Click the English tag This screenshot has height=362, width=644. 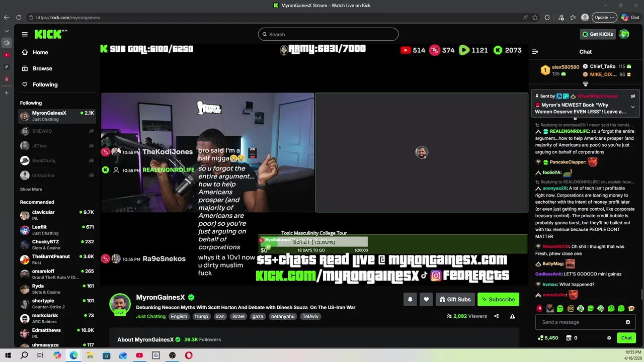[x=179, y=316]
